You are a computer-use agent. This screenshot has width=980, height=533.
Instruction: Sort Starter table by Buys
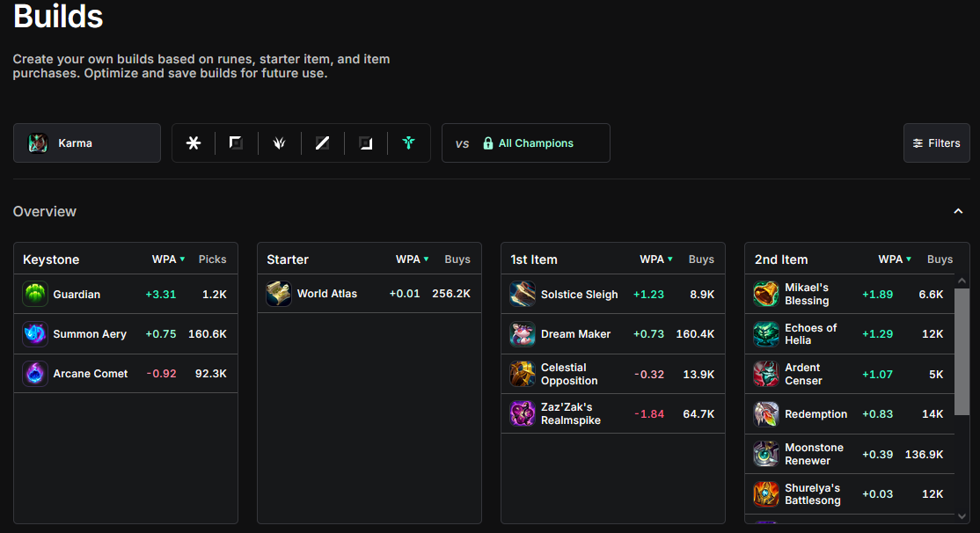point(457,259)
